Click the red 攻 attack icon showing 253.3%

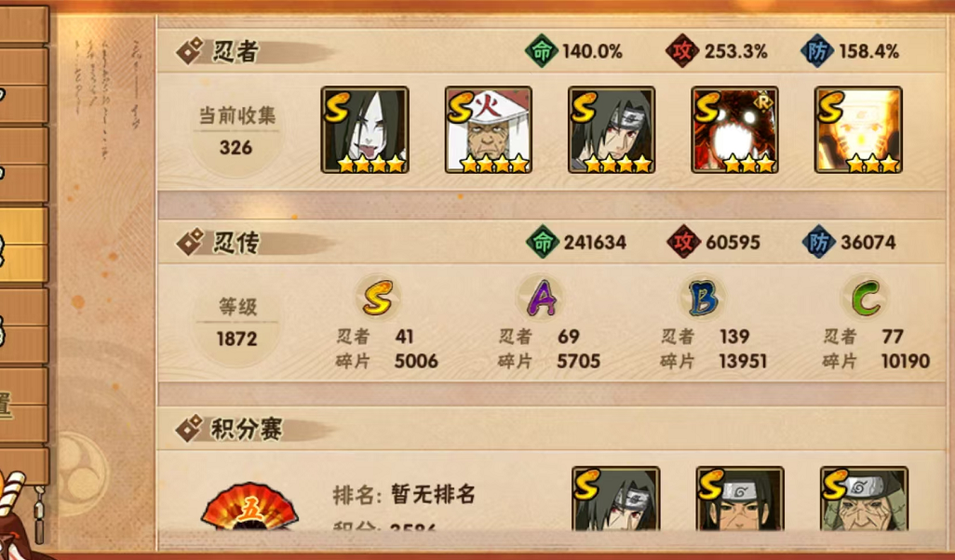[682, 52]
